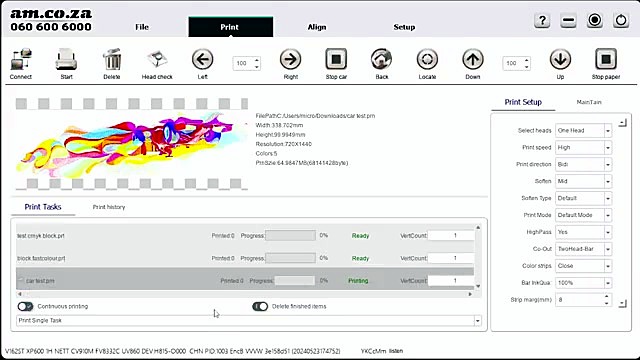Click task list horizontal scroll right arrow
This screenshot has height=360, width=640.
tap(470, 294)
